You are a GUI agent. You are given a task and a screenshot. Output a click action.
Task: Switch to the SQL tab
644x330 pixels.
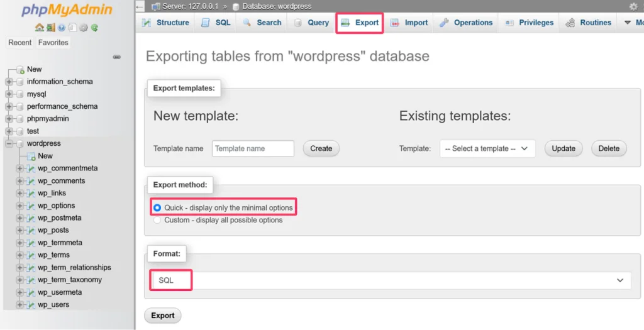[216, 23]
